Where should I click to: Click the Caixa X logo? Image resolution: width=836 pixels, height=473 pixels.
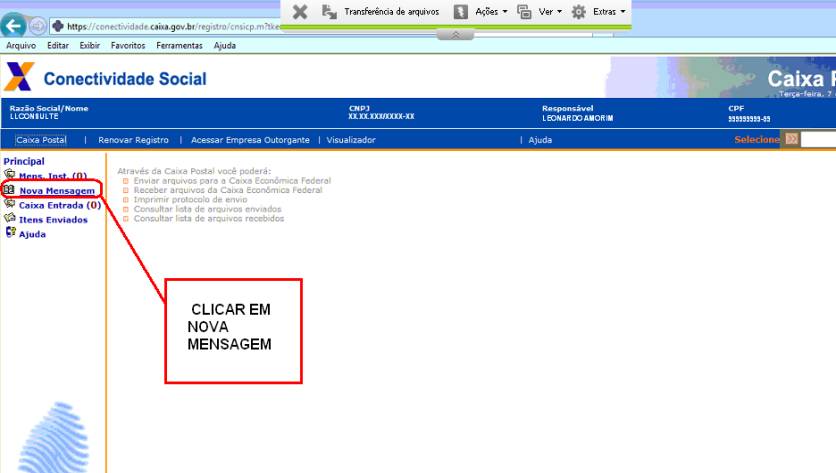pyautogui.click(x=19, y=76)
